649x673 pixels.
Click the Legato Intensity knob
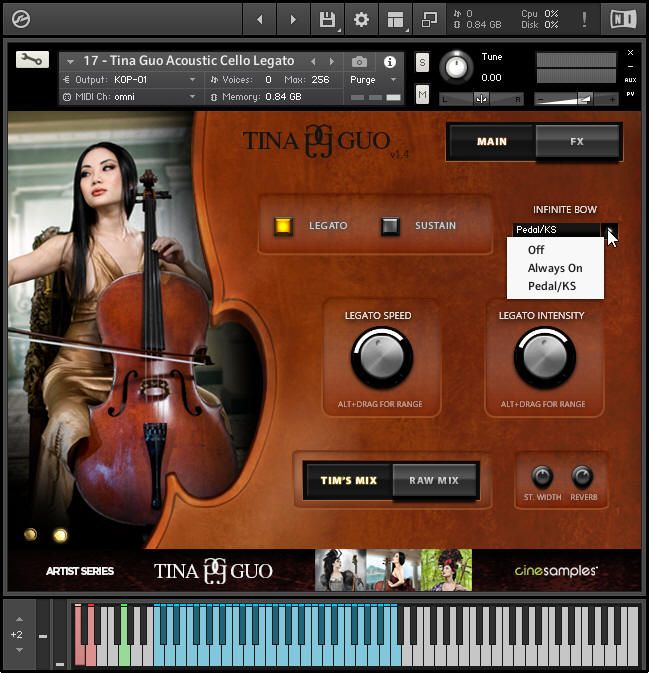tap(545, 357)
